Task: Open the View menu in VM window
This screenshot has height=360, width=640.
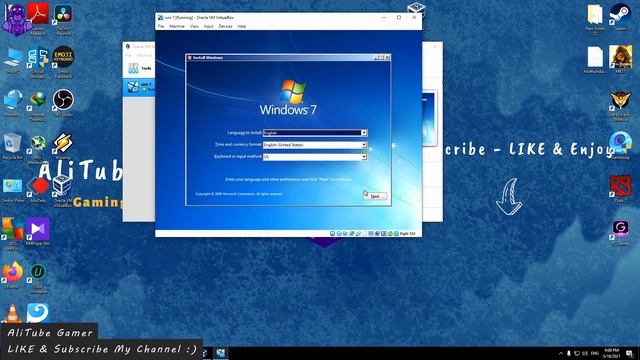Action: pos(194,26)
